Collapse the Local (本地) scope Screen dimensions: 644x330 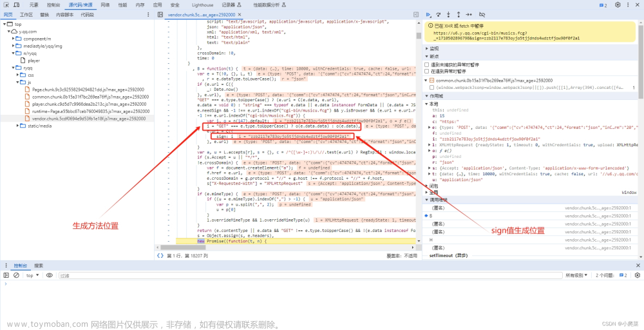click(x=427, y=104)
